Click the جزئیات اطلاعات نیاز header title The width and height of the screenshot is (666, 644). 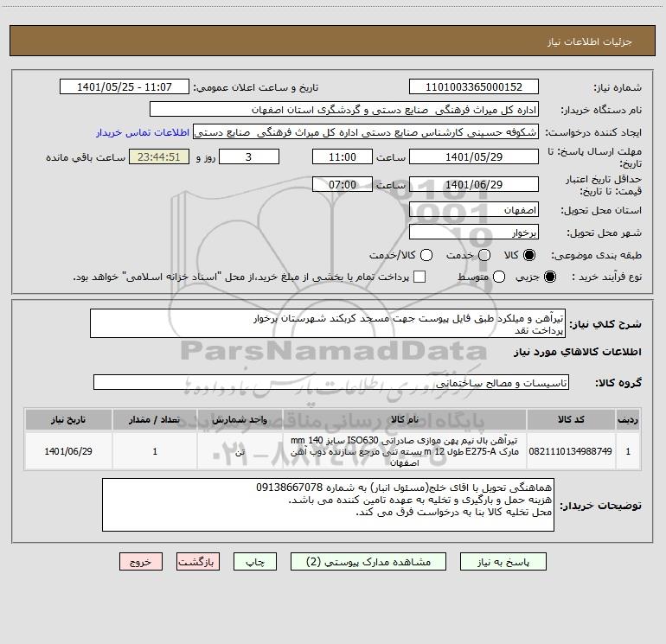590,41
